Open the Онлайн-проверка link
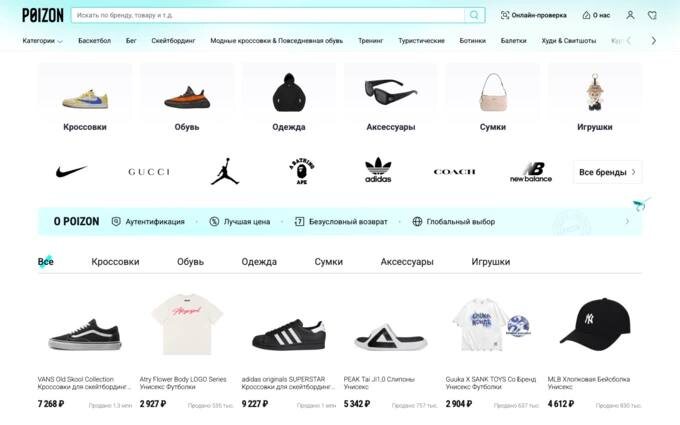Viewport: 680px width, 425px height. (533, 15)
